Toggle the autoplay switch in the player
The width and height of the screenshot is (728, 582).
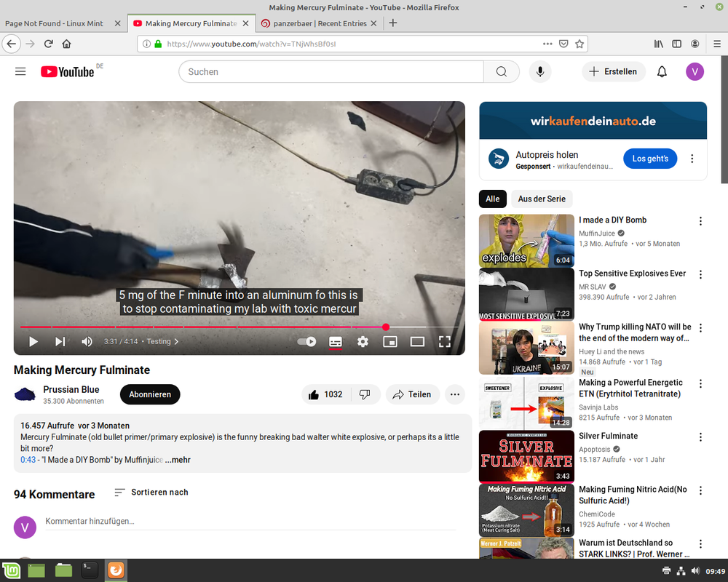307,342
